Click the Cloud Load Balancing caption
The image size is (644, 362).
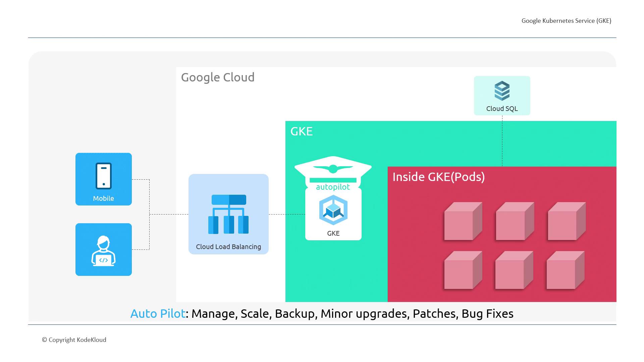pos(228,247)
